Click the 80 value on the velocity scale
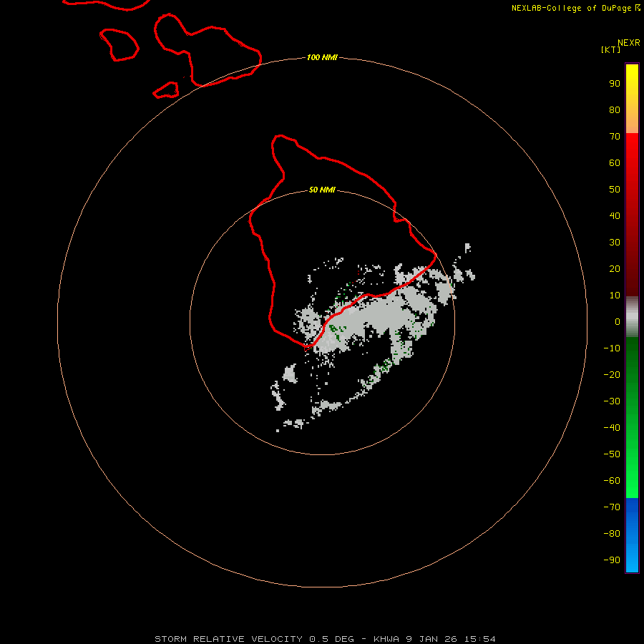This screenshot has height=644, width=644. point(615,109)
